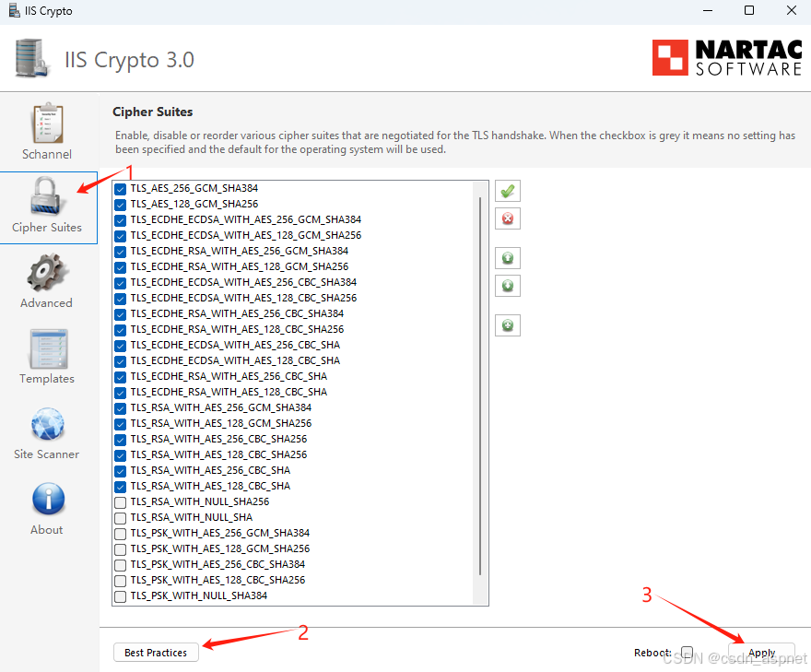
Task: Click the green add cipher suite button
Action: pyautogui.click(x=508, y=325)
